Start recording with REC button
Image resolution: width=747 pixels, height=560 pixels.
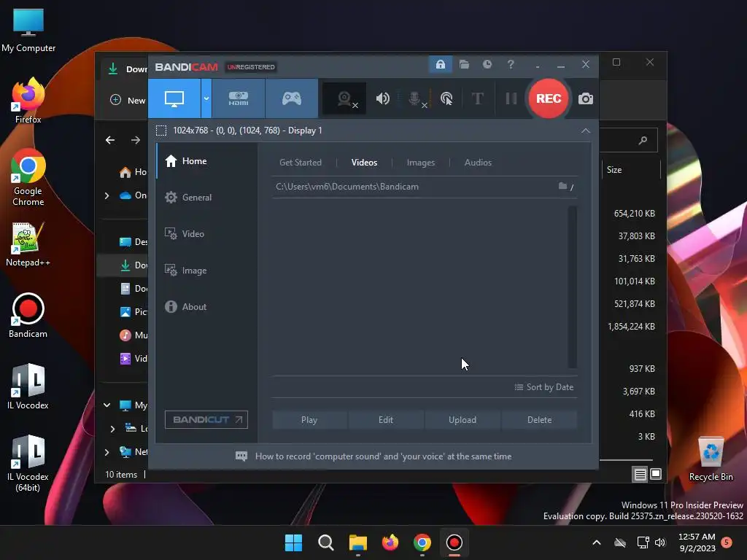(x=549, y=98)
